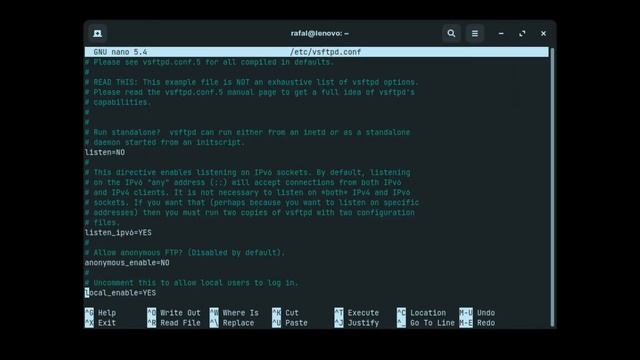Click the comment Allow anonymous FTP
This screenshot has width=640, height=360.
(x=185, y=253)
